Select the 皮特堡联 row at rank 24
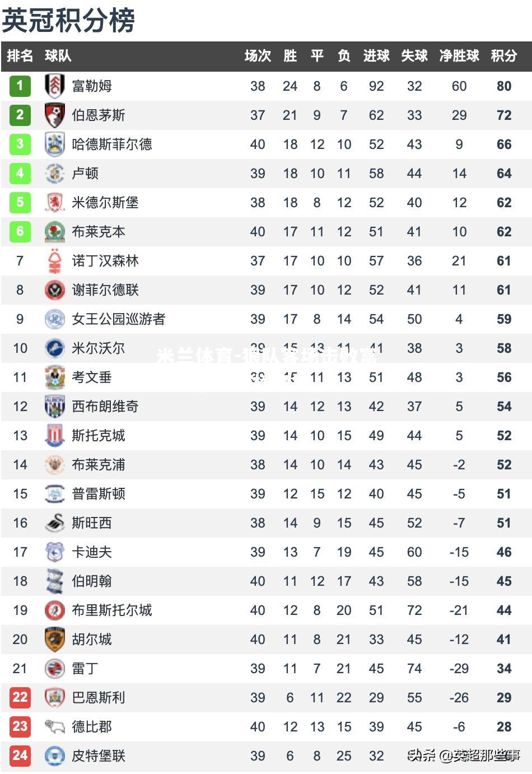The height and width of the screenshot is (774, 532). pyautogui.click(x=266, y=756)
